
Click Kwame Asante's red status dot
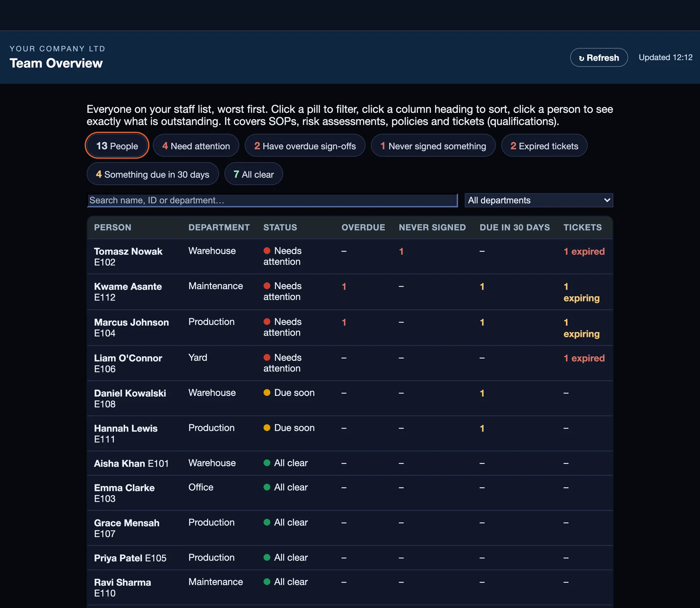(x=267, y=285)
